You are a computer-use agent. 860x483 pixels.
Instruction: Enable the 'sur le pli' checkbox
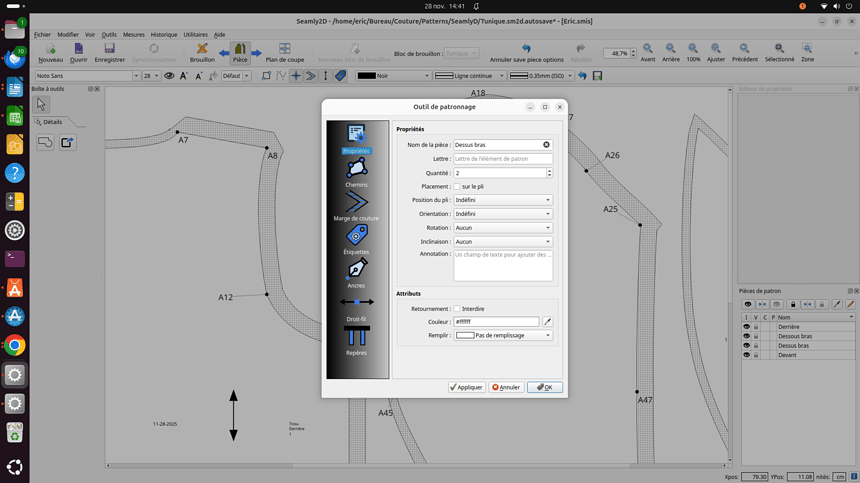click(458, 186)
